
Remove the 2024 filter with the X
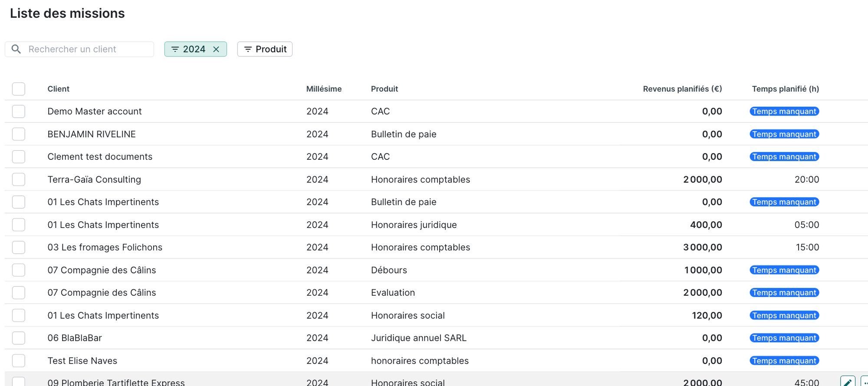click(x=216, y=49)
